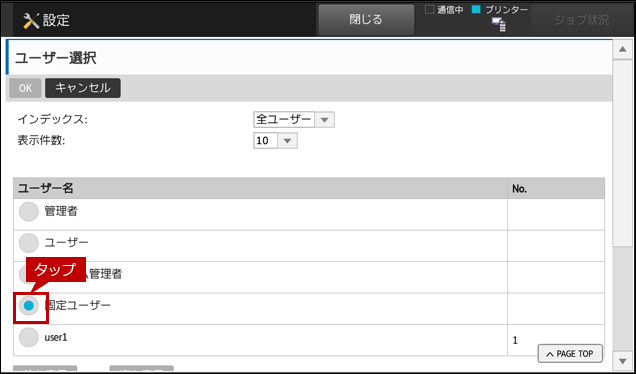Screen dimensions: 636x374
Task: Open the 表示件数 dropdown showing 10
Action: (x=275, y=141)
